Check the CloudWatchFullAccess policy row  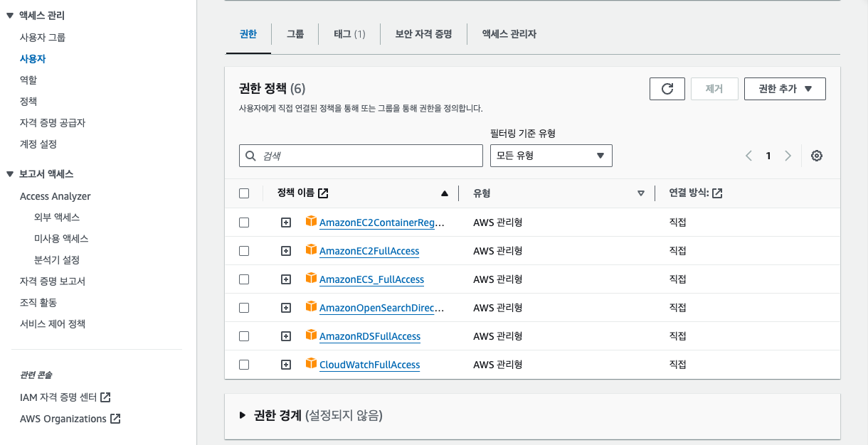(244, 365)
